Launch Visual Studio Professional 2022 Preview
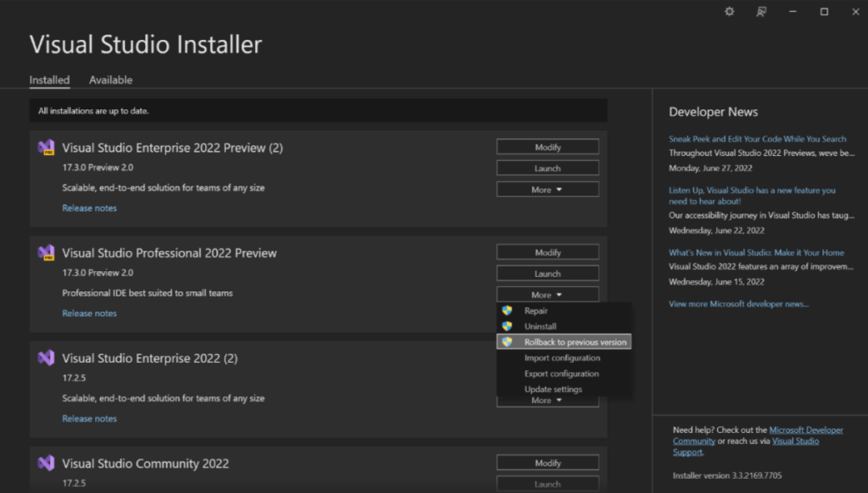The image size is (868, 493). coord(547,273)
